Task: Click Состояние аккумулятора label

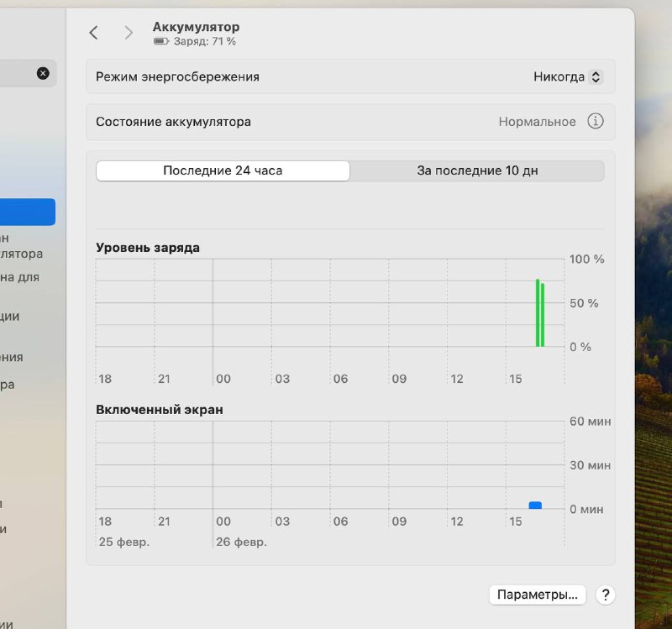Action: coord(173,122)
